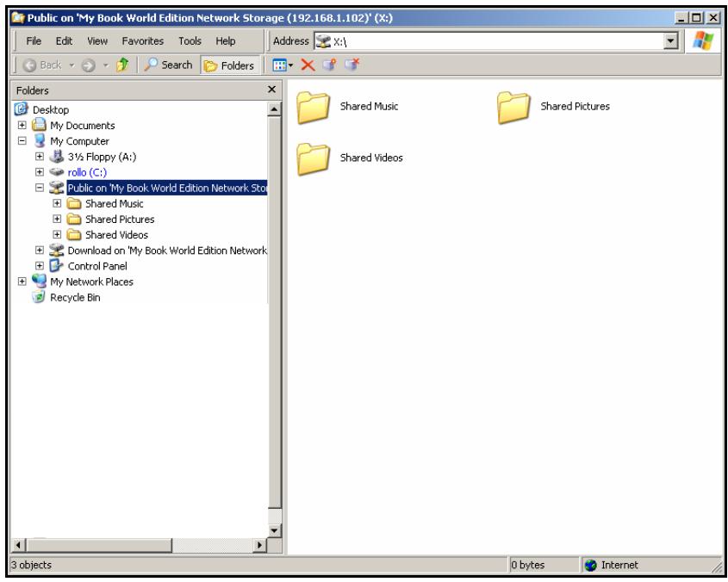Select the Shared Music folder icon
Image resolution: width=728 pixels, height=582 pixels.
pyautogui.click(x=314, y=108)
